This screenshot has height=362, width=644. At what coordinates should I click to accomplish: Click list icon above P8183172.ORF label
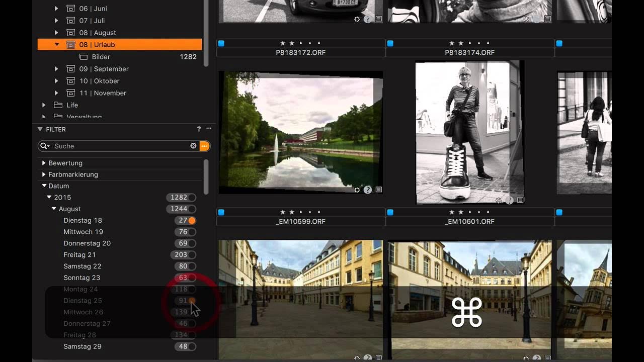click(379, 19)
